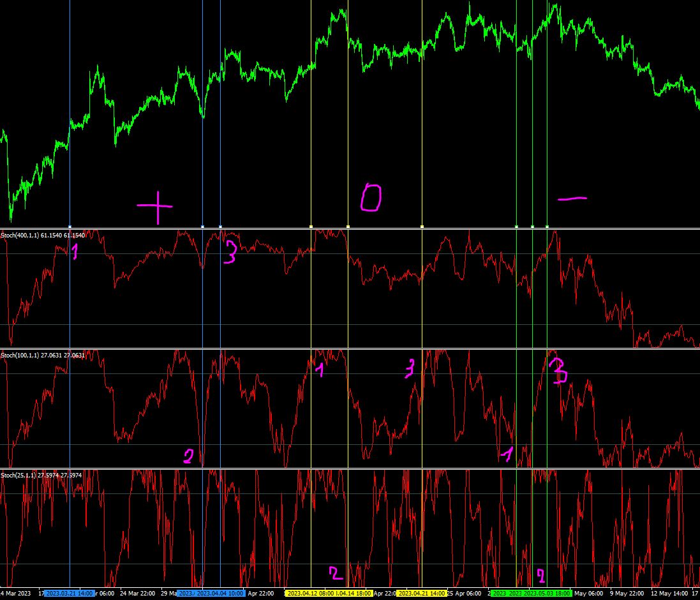Click the '24 Mar 22:00' time axis label

tap(137, 594)
